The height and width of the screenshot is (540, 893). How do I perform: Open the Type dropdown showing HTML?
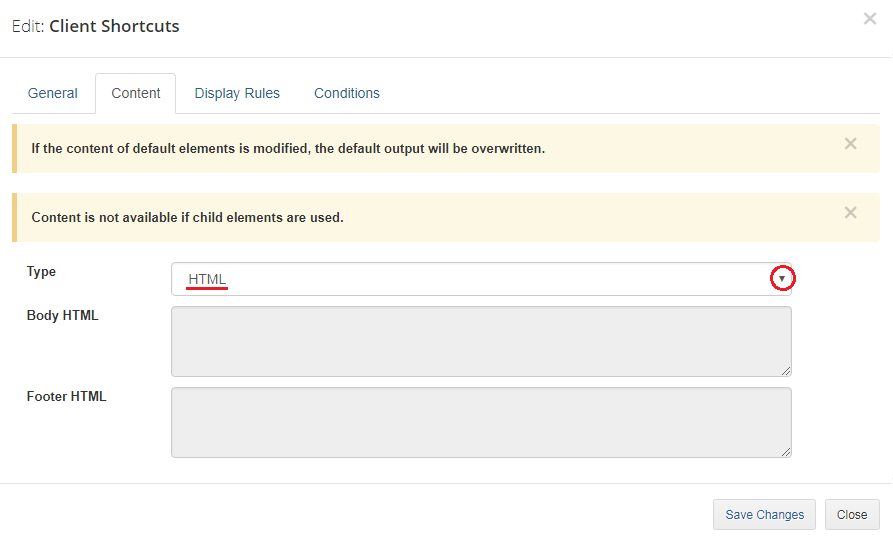[x=481, y=279]
